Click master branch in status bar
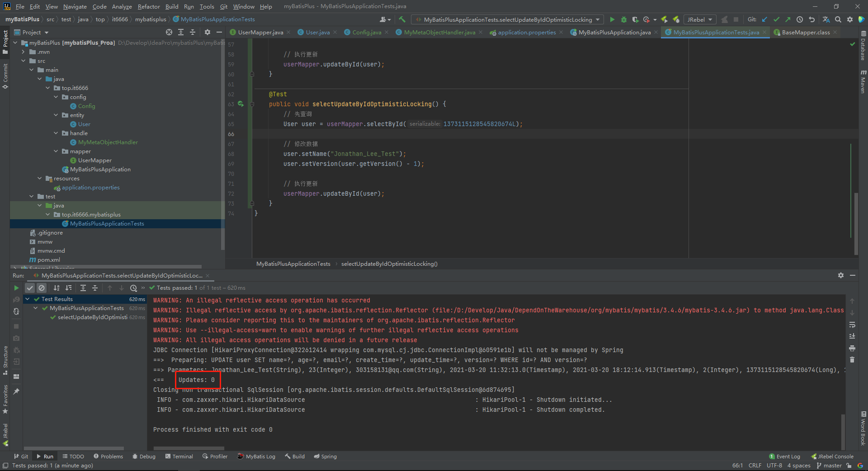 tap(829, 466)
